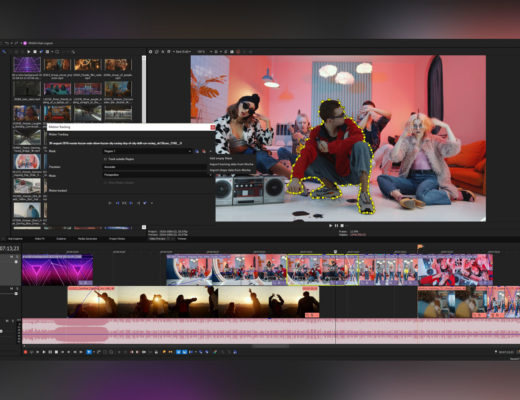The height and width of the screenshot is (400, 520).
Task: Select the Normal Edit tool
Action: [x=89, y=352]
